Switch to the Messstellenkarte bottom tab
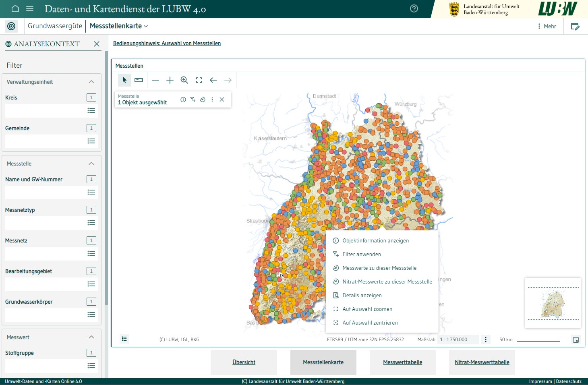 (323, 362)
